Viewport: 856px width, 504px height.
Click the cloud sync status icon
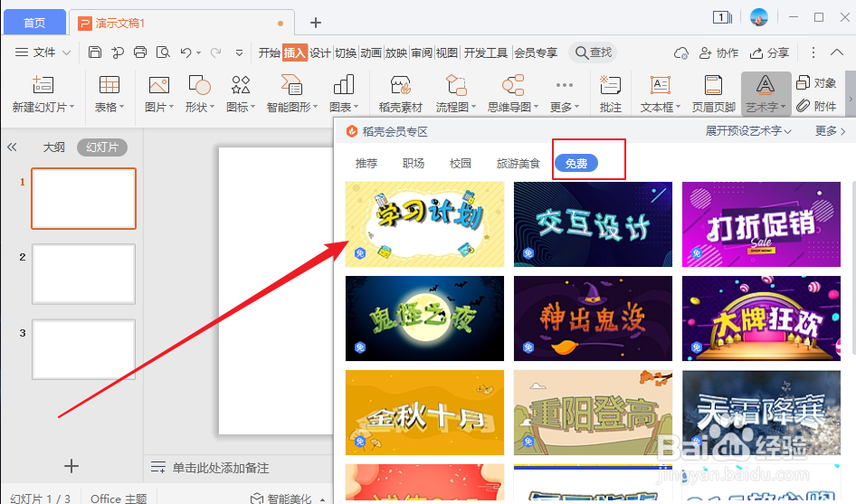coord(680,53)
